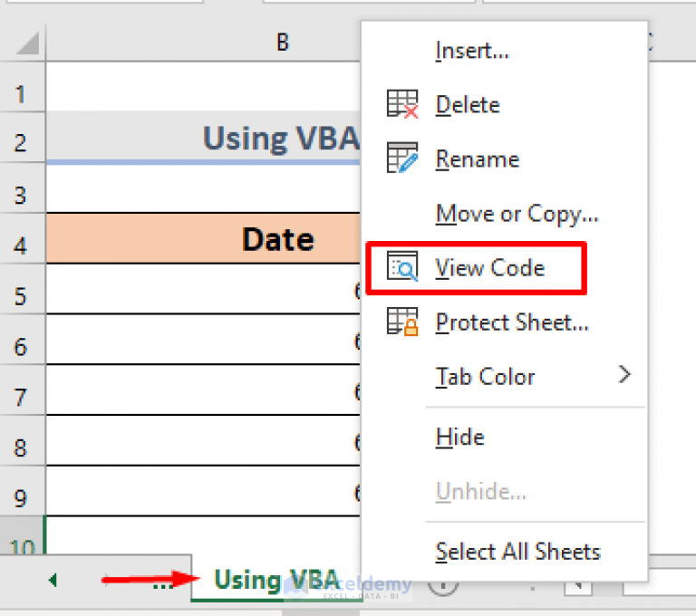The image size is (696, 616).
Task: Click the Rename sheet pencil icon
Action: pos(402,158)
